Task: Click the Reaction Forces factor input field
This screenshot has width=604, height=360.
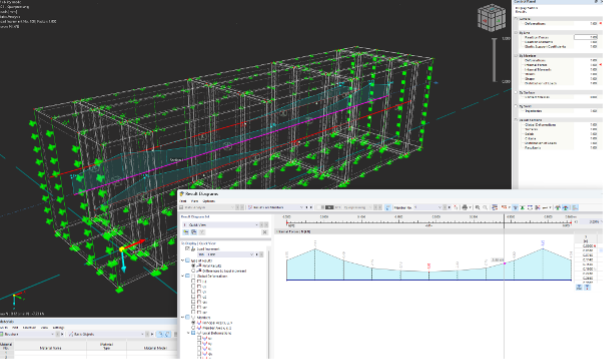Action: point(585,37)
